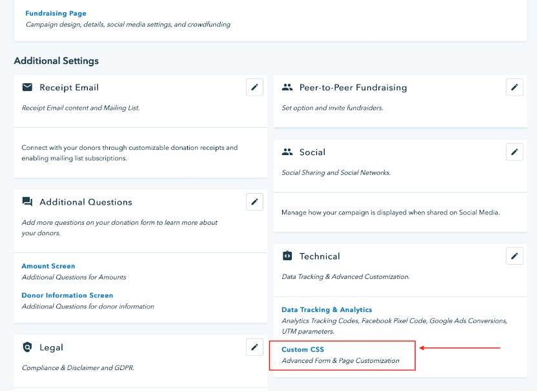This screenshot has width=543, height=392.
Task: Open the Social section edit pencil
Action: click(x=514, y=152)
